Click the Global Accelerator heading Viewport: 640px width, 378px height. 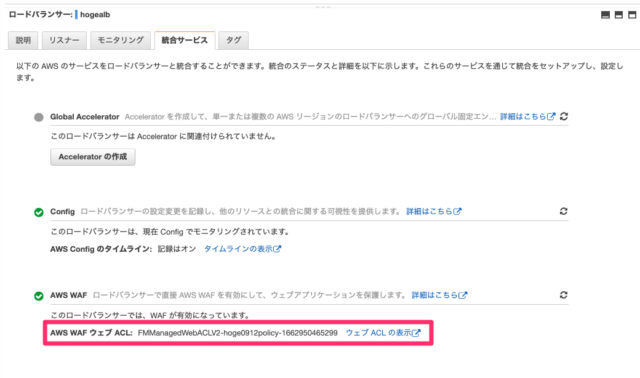(84, 117)
